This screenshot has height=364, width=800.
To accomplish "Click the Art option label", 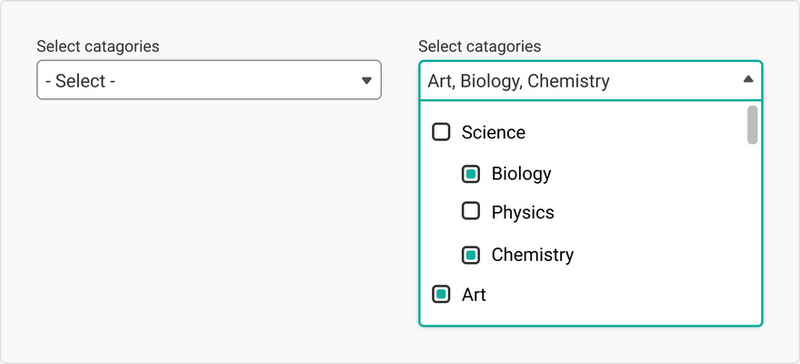I will coord(474,295).
